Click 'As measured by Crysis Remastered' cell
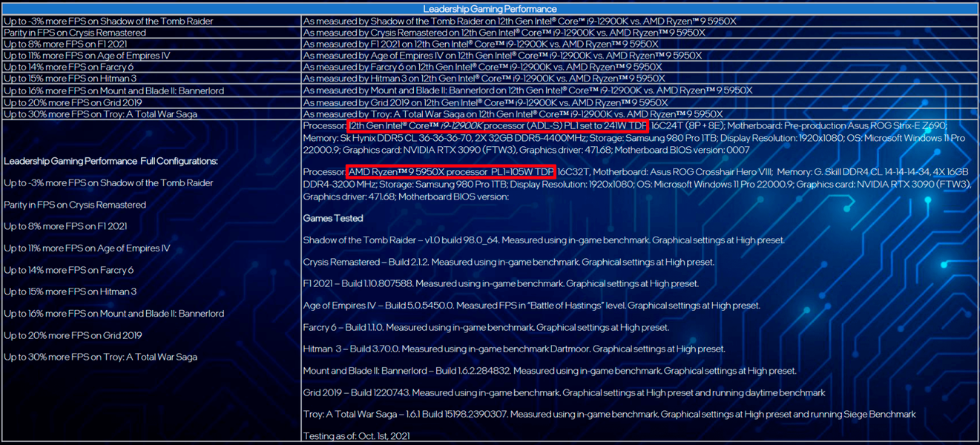This screenshot has width=980, height=445. (640, 33)
